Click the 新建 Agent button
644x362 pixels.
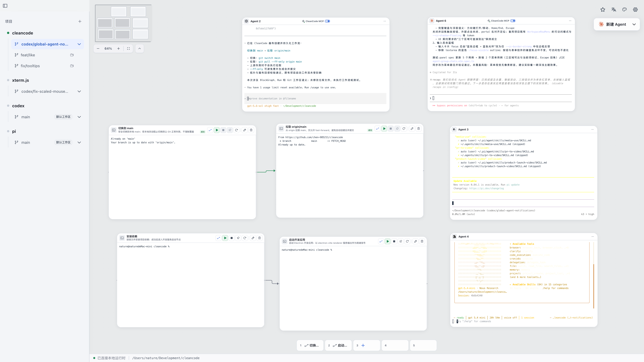pos(613,24)
